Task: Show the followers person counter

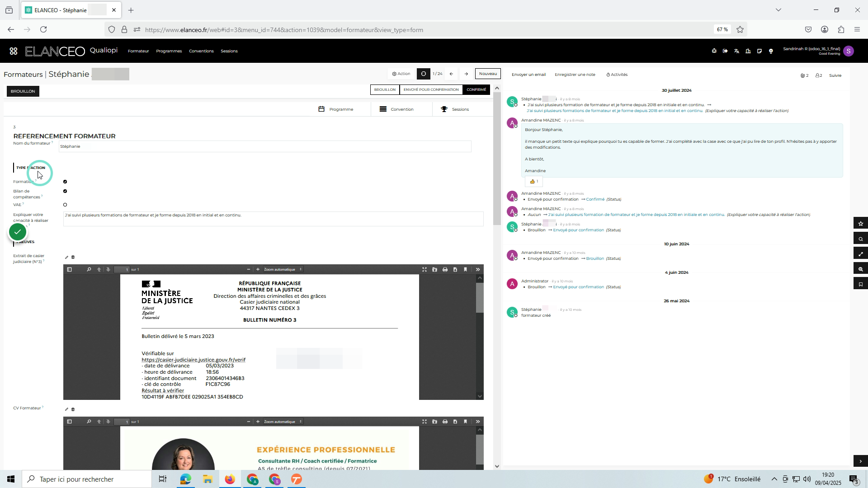Action: click(x=819, y=75)
